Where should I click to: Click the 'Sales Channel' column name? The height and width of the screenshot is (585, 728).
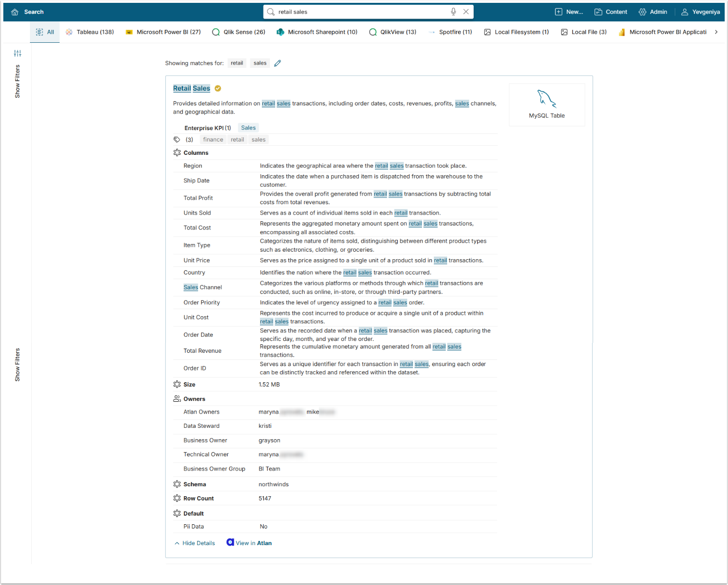203,287
